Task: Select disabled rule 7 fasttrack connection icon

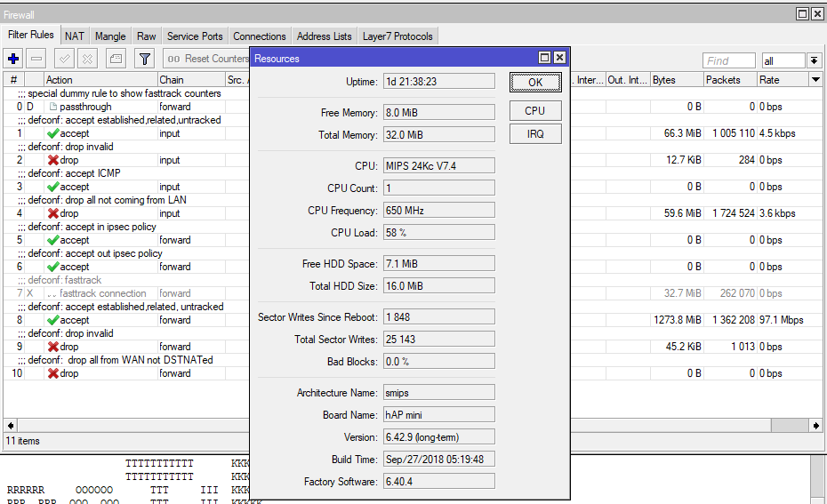Action: tap(52, 293)
